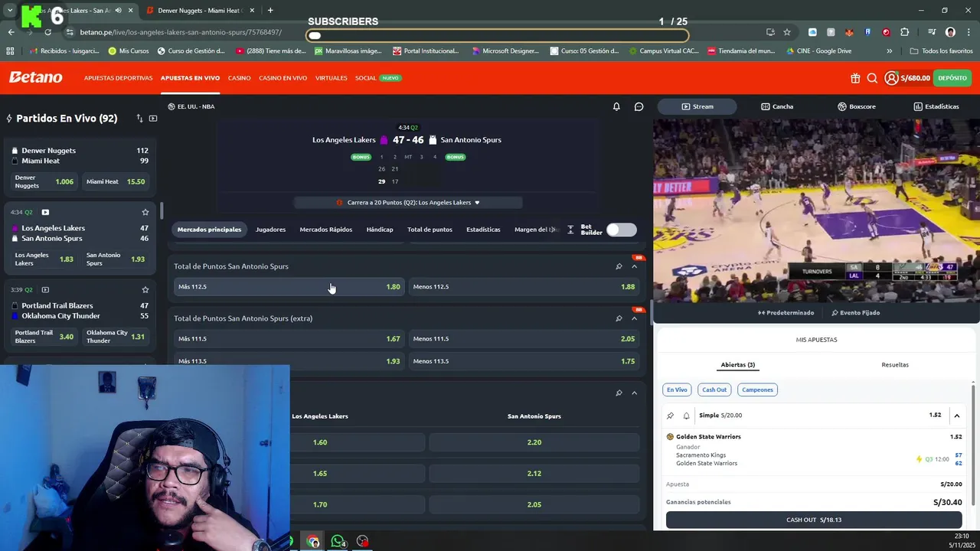Image resolution: width=980 pixels, height=551 pixels.
Task: Open the account balance S/680.00 profile
Action: tap(908, 78)
